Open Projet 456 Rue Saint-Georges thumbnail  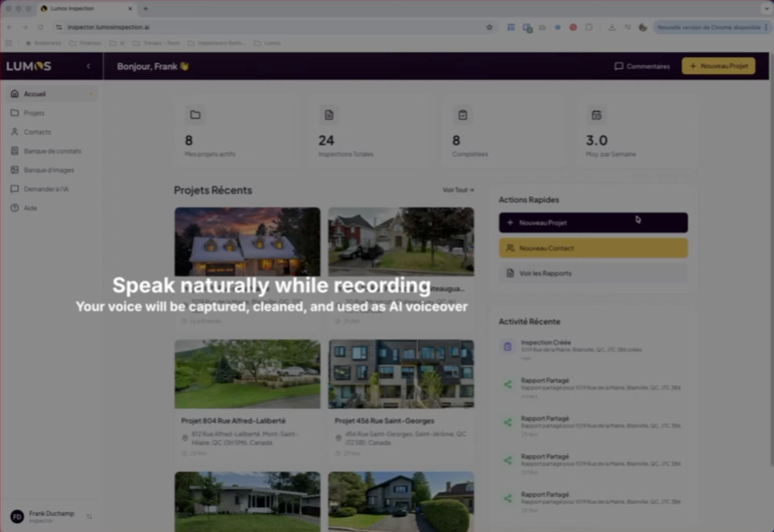pyautogui.click(x=401, y=374)
